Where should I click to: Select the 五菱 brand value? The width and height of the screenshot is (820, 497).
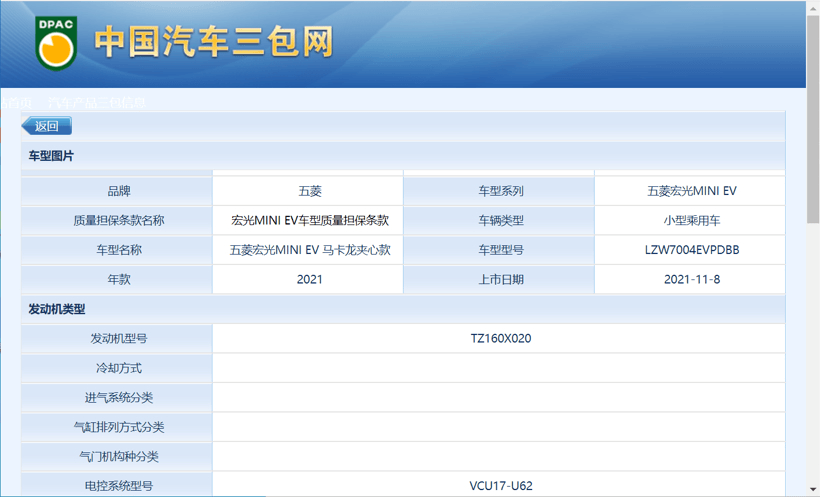(308, 191)
